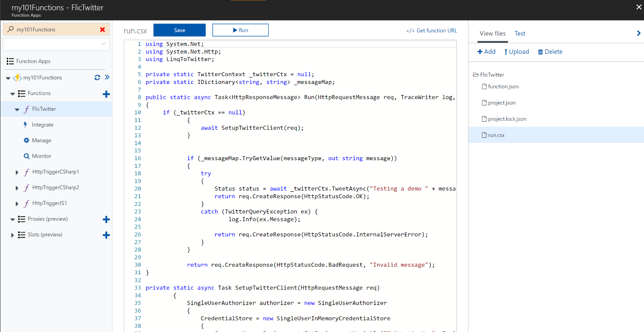Add a new proxy with the plus icon
Image resolution: width=644 pixels, height=332 pixels.
pos(106,219)
